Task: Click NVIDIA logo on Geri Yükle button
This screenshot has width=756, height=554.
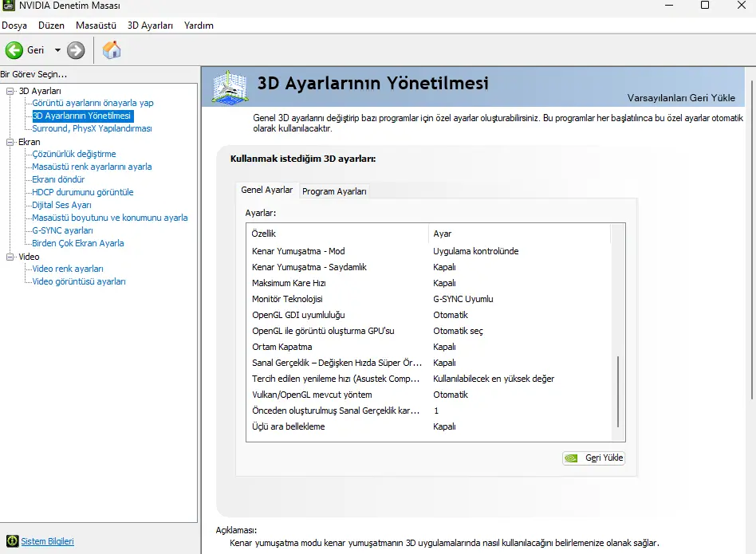Action: click(571, 458)
